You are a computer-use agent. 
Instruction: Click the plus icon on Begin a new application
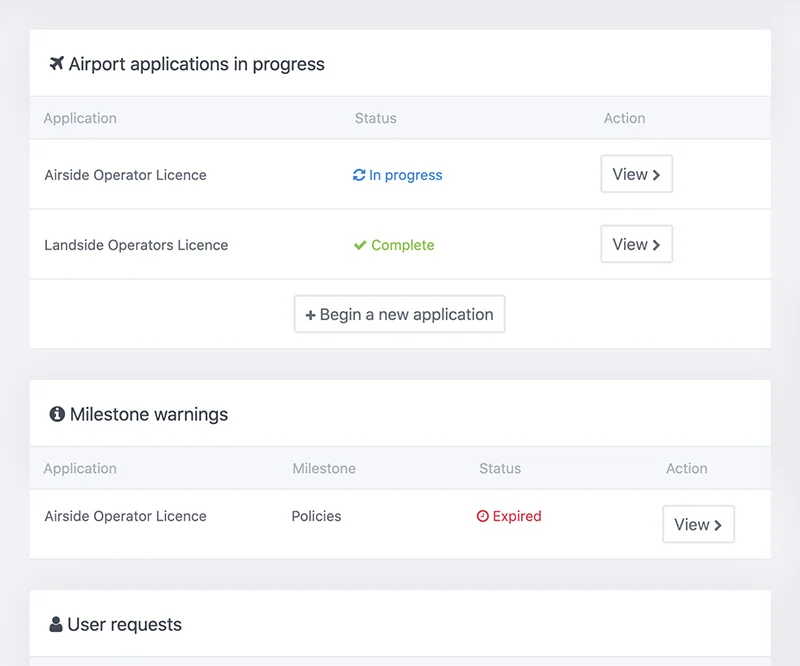[x=310, y=314]
